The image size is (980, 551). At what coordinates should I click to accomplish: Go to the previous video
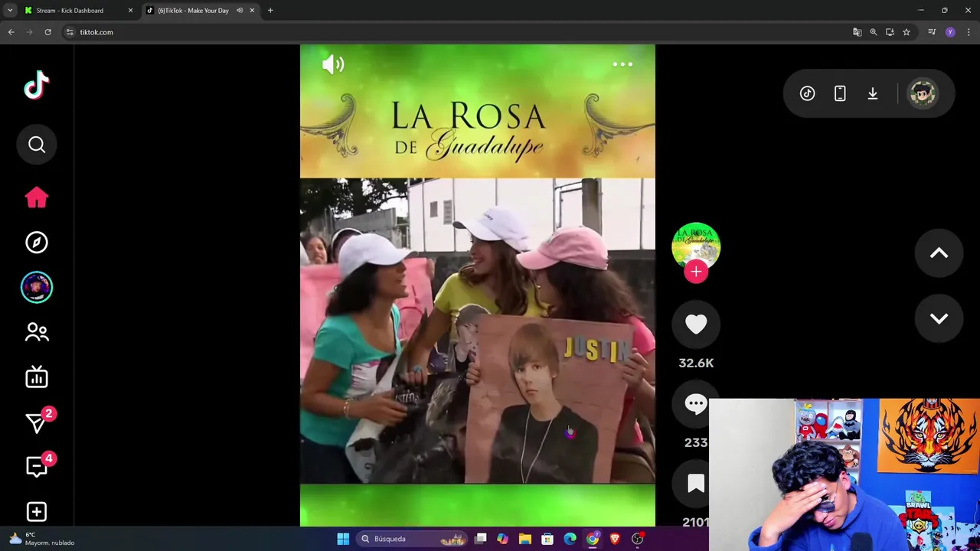click(939, 253)
